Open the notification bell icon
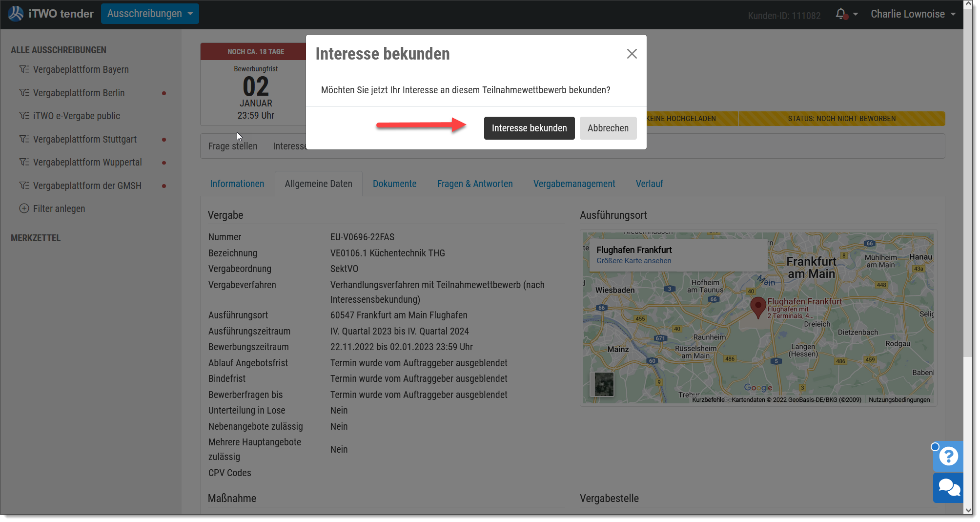The width and height of the screenshot is (980, 522). coord(841,14)
